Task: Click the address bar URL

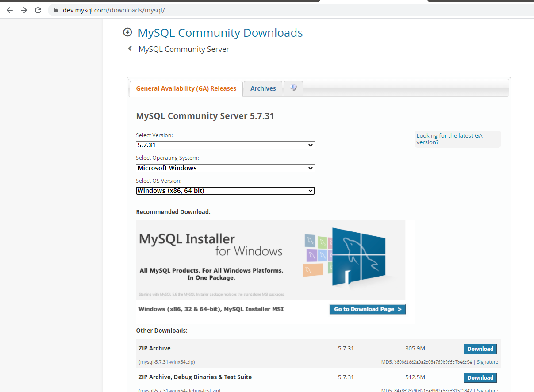Action: tap(114, 10)
